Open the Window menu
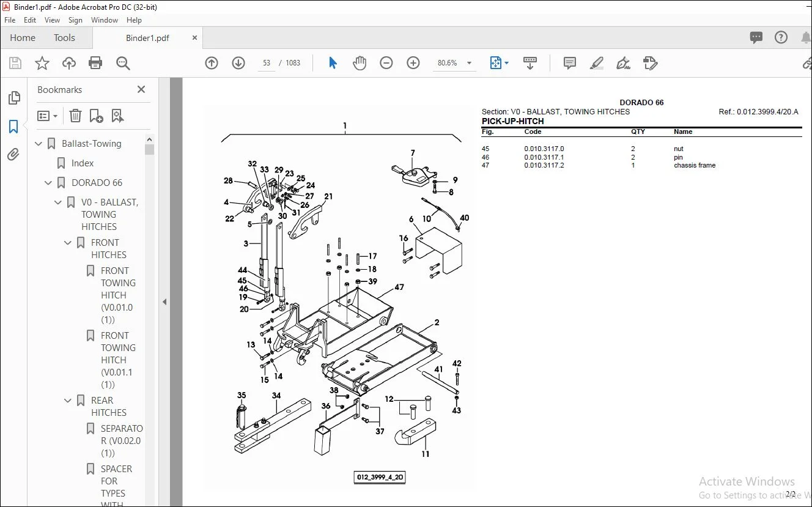Screen dimensions: 812x507 pos(105,20)
